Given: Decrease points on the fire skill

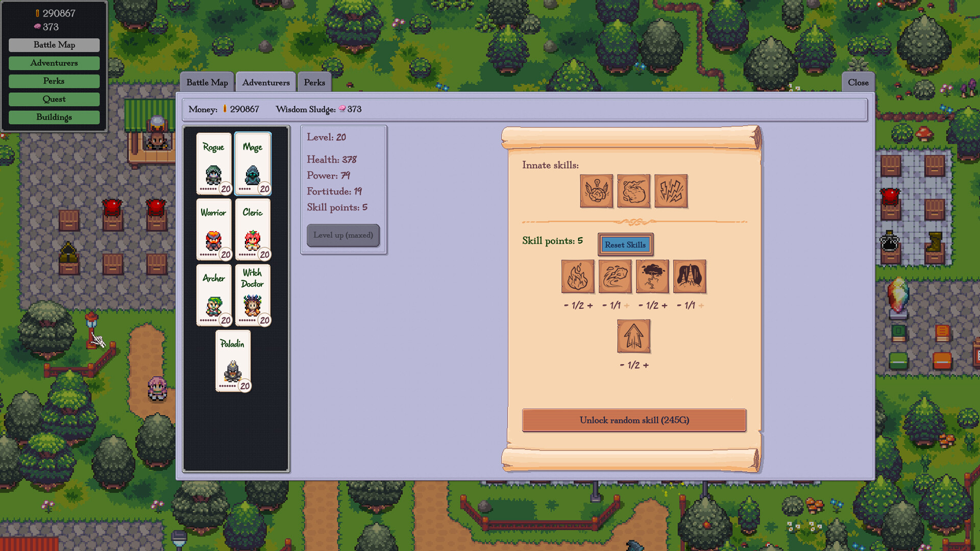Looking at the screenshot, I should 566,306.
